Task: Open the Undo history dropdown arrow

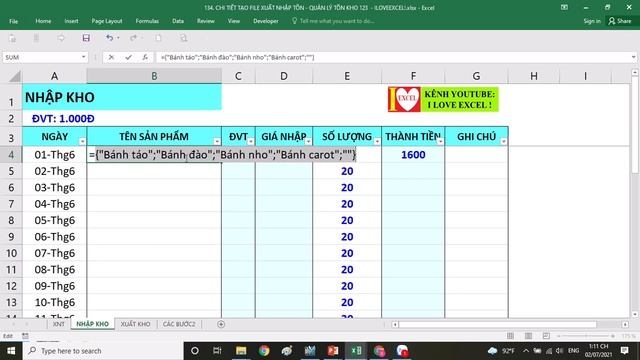Action: [118, 38]
